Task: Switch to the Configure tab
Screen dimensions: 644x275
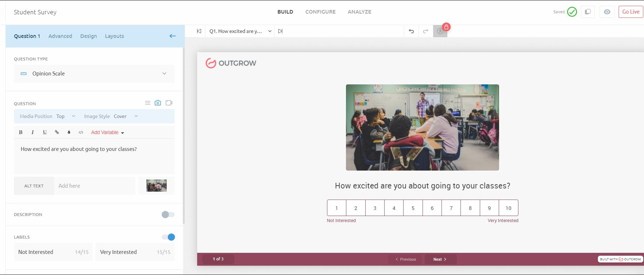Action: click(320, 12)
